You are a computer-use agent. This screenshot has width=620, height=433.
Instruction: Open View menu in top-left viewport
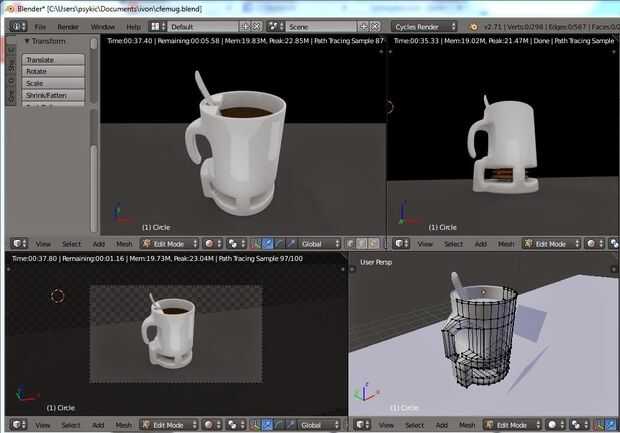pos(43,244)
